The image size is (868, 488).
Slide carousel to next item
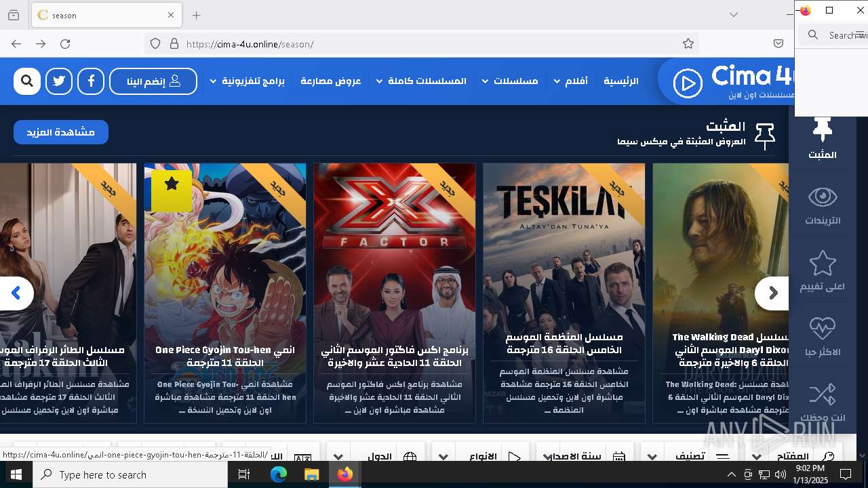[x=773, y=293]
